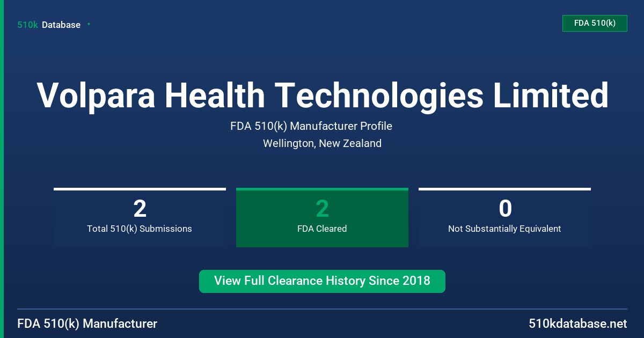The width and height of the screenshot is (644, 338).
Task: Click the Wellington, New Zealand location text
Action: (322, 143)
